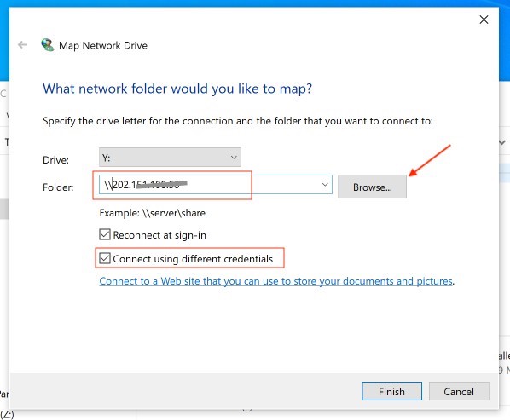Screen dimensions: 510x420
Task: Click the Browse... button
Action: [x=372, y=187]
